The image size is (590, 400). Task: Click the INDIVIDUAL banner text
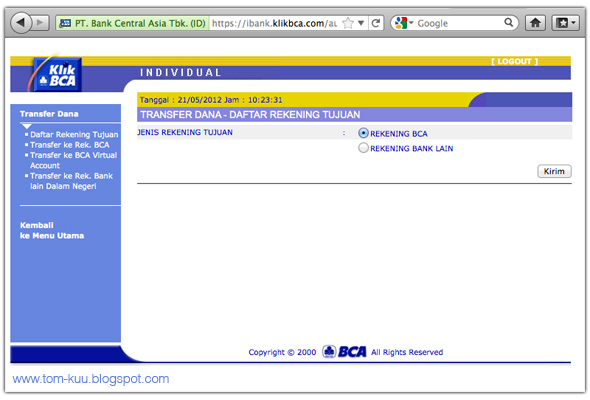(x=180, y=72)
